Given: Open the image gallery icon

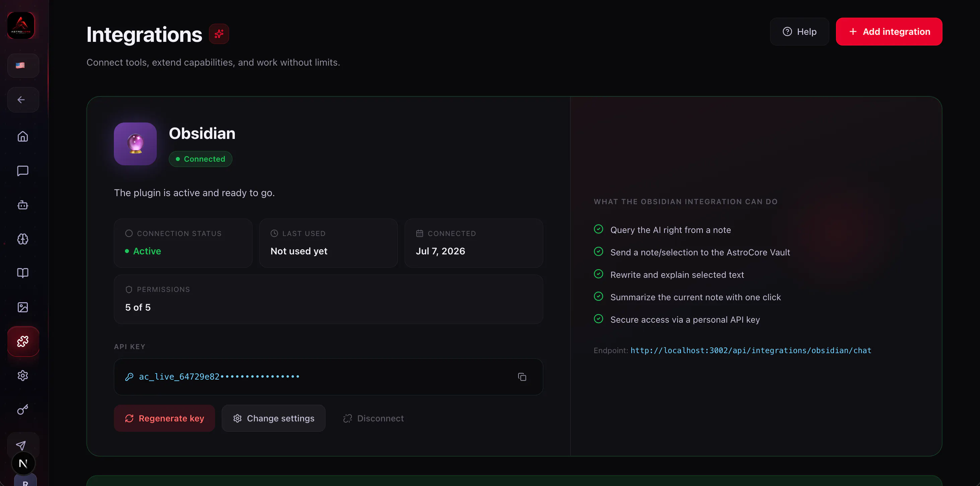Looking at the screenshot, I should [23, 307].
